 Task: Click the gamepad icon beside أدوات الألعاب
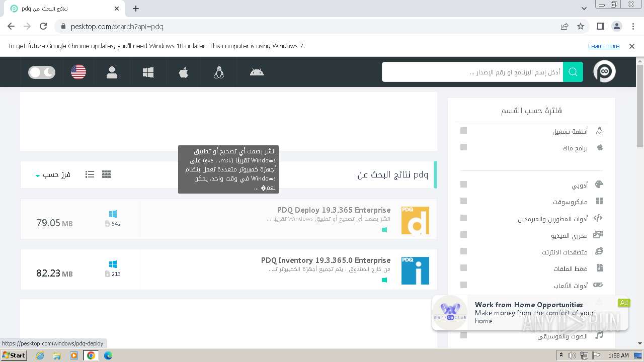click(x=598, y=285)
